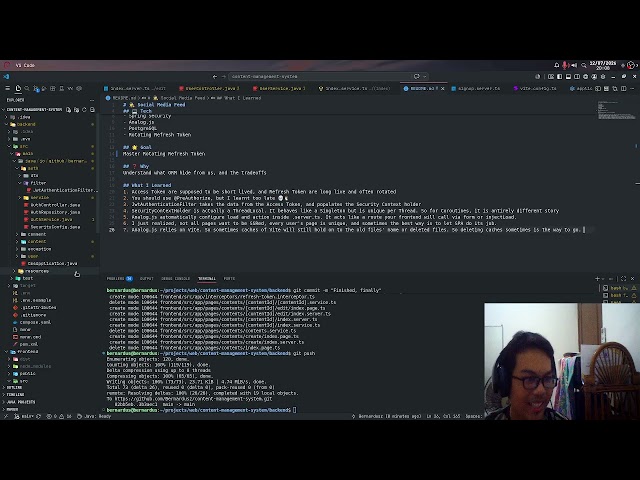Toggle the bottom panel layout button
Screen dimensions: 640x480
(568, 77)
